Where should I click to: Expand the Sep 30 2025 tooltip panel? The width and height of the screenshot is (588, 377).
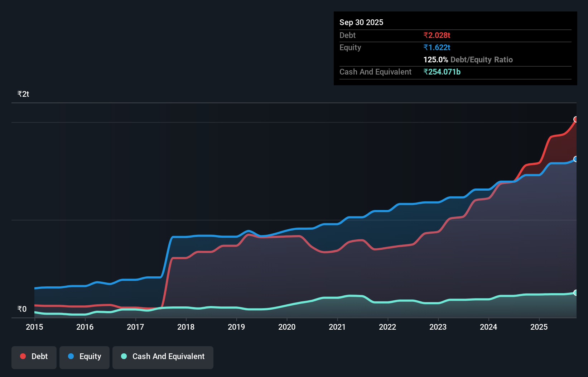[x=361, y=22]
